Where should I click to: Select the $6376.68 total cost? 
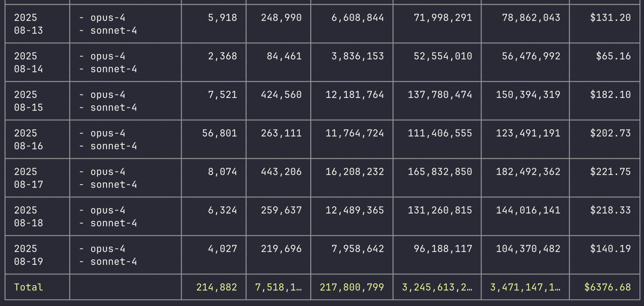[607, 287]
